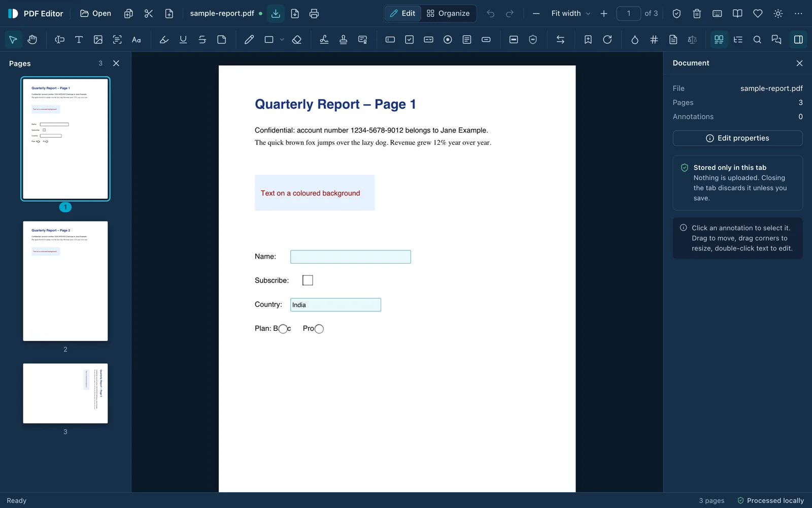
Task: Choose the edit text cursor tool
Action: click(x=59, y=40)
